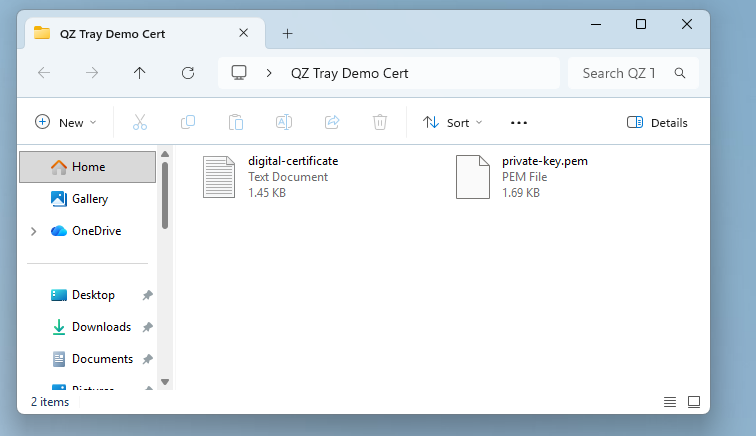Click the digital-certificate file name

tap(293, 161)
